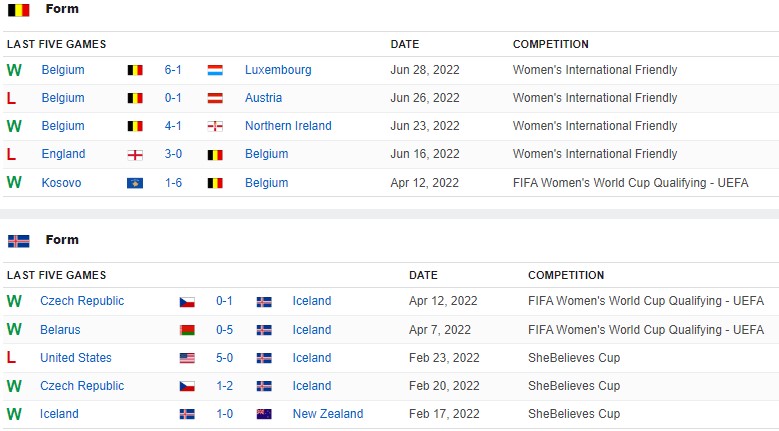The width and height of the screenshot is (779, 431).
Task: Click the Austria flag icon
Action: 215,99
